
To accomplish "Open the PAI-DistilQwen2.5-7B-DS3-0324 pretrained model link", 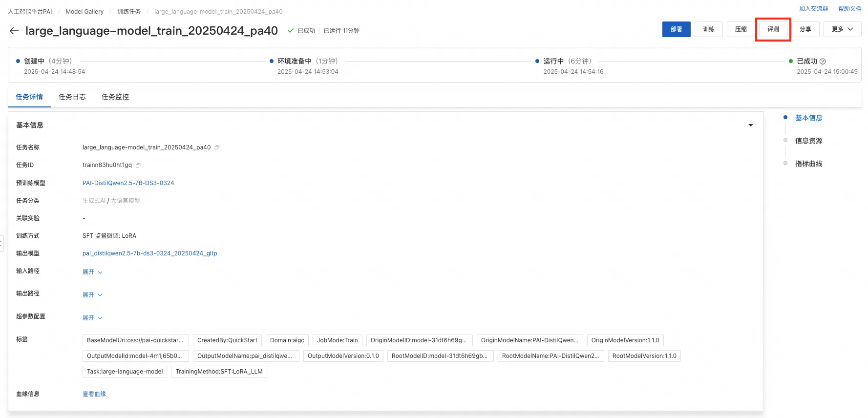I will pos(128,183).
